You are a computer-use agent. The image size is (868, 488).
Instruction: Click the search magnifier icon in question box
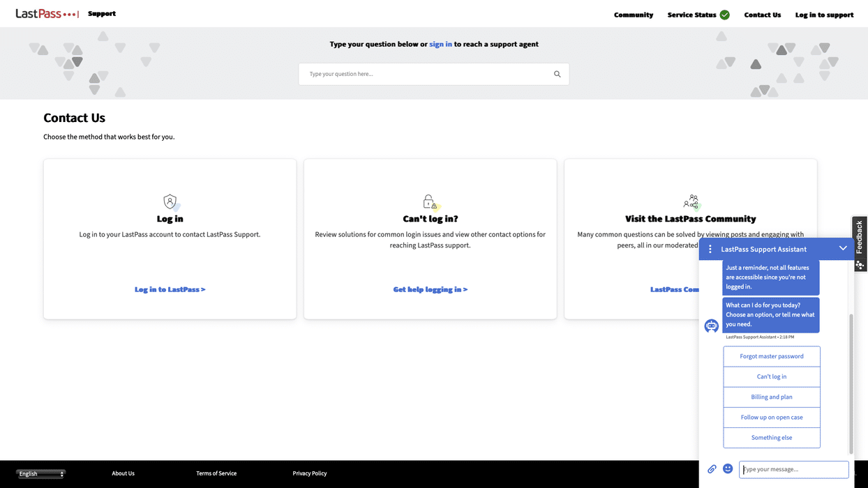coord(557,73)
